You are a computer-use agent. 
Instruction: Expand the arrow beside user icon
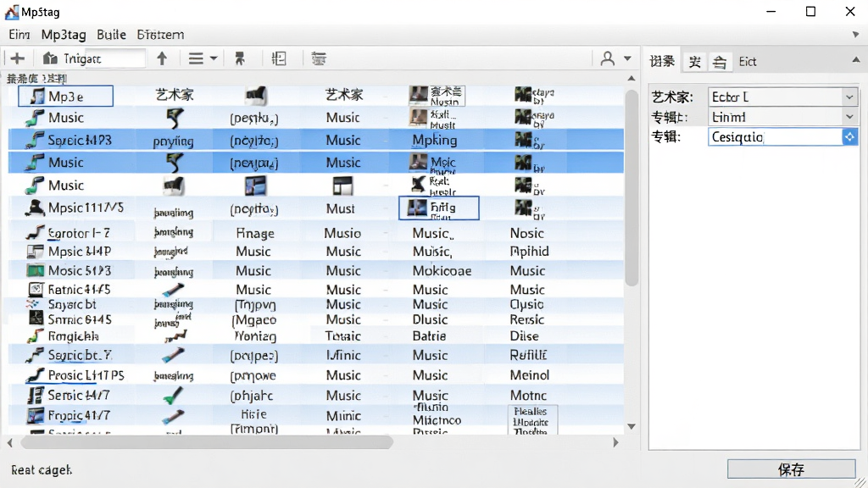627,58
